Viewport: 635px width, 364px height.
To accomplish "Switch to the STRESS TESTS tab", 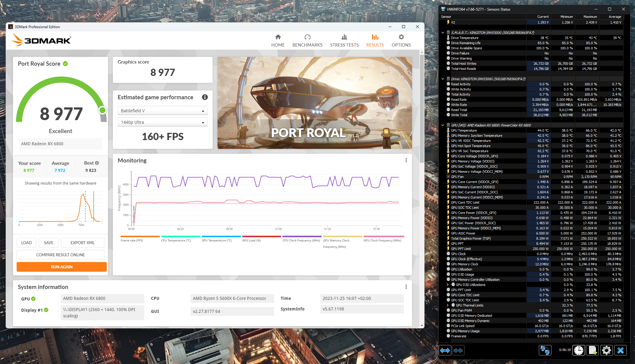I will tap(344, 41).
